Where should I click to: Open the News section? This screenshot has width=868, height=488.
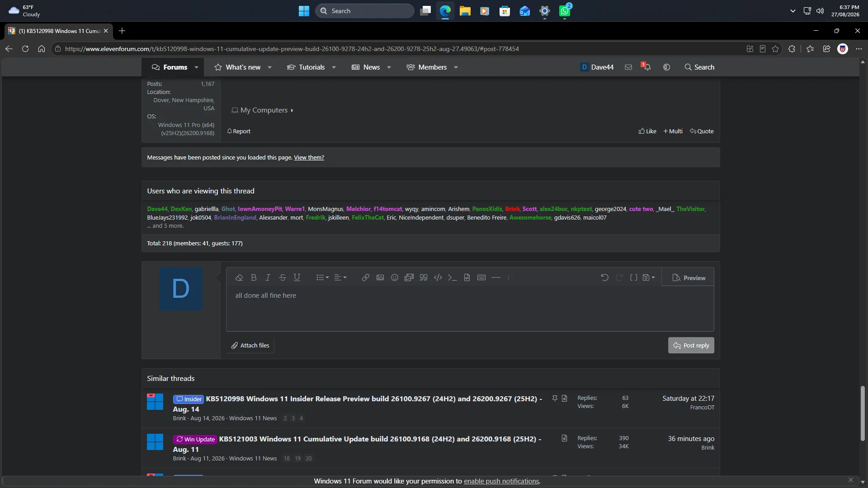[366, 67]
